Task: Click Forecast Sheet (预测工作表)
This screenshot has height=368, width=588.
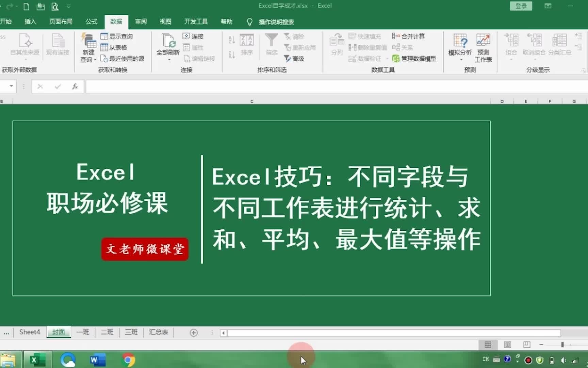Action: [x=483, y=48]
